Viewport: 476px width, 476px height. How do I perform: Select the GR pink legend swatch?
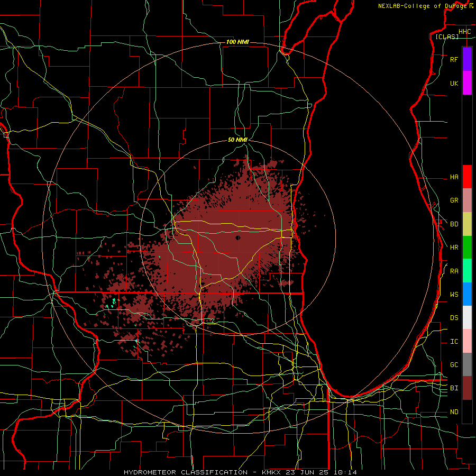pos(467,200)
